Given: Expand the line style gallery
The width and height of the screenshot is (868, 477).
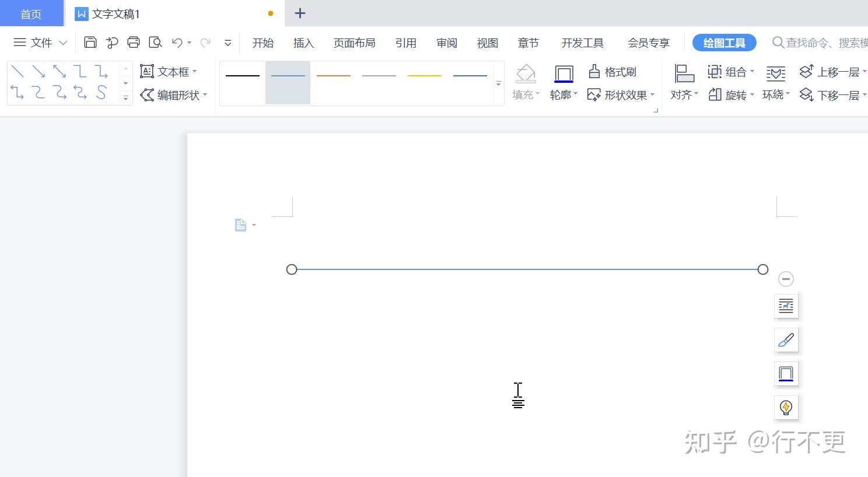Looking at the screenshot, I should [498, 84].
